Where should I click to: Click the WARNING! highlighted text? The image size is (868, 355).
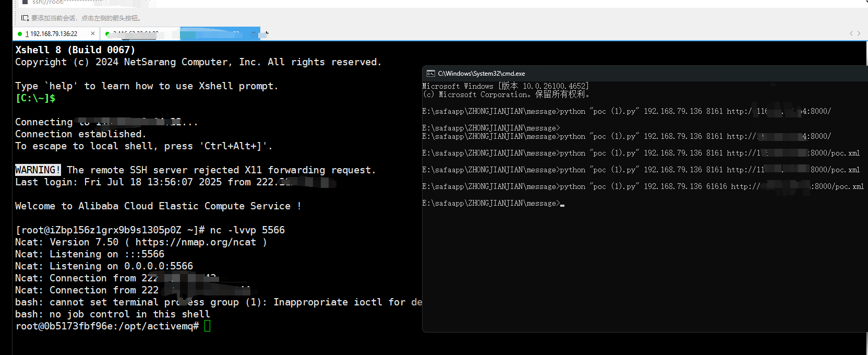point(38,170)
